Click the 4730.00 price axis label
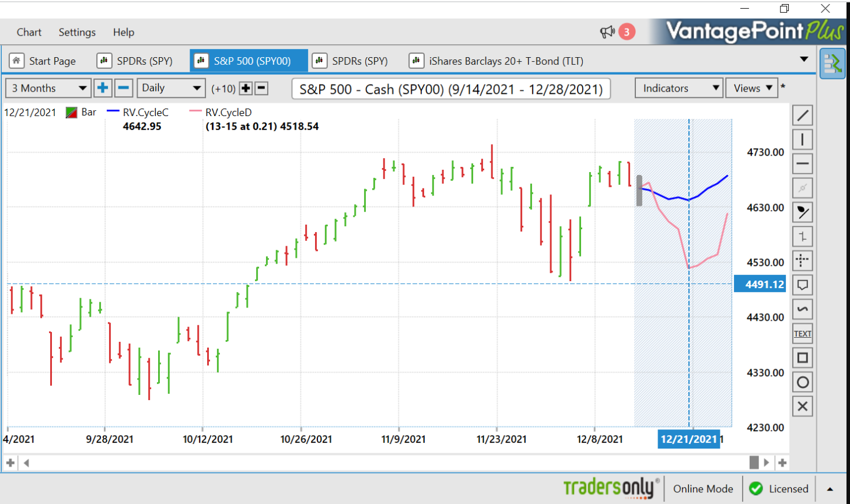Screen dimensions: 850x504 click(765, 152)
